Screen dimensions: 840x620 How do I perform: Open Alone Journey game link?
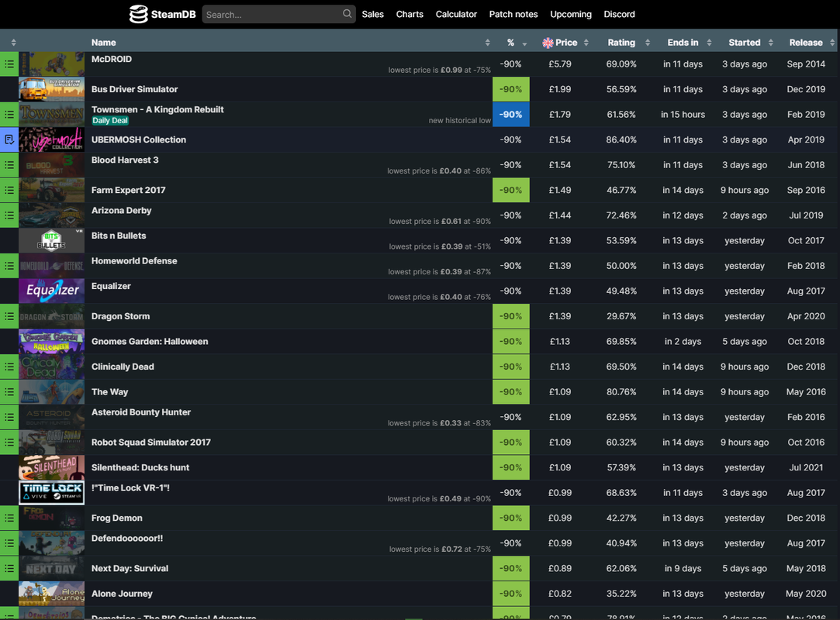[122, 593]
